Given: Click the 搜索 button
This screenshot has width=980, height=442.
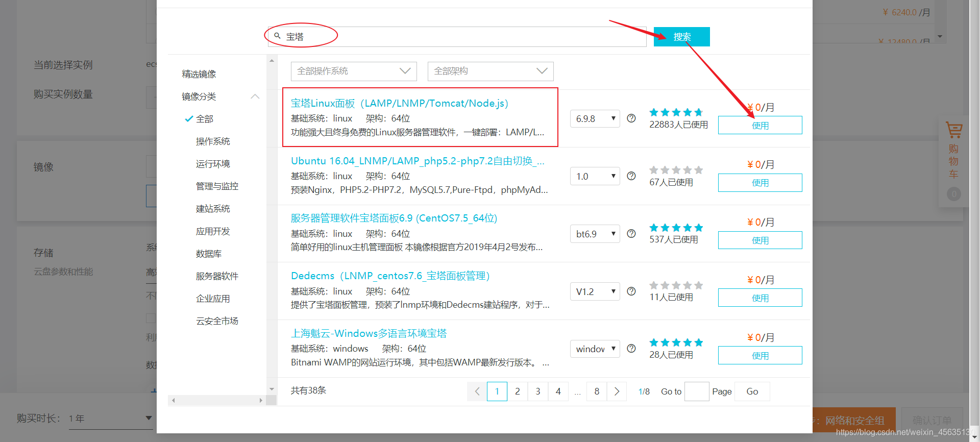Looking at the screenshot, I should click(681, 37).
